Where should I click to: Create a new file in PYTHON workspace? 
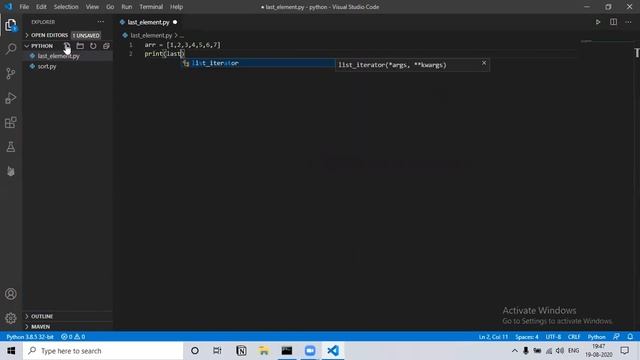(x=67, y=46)
